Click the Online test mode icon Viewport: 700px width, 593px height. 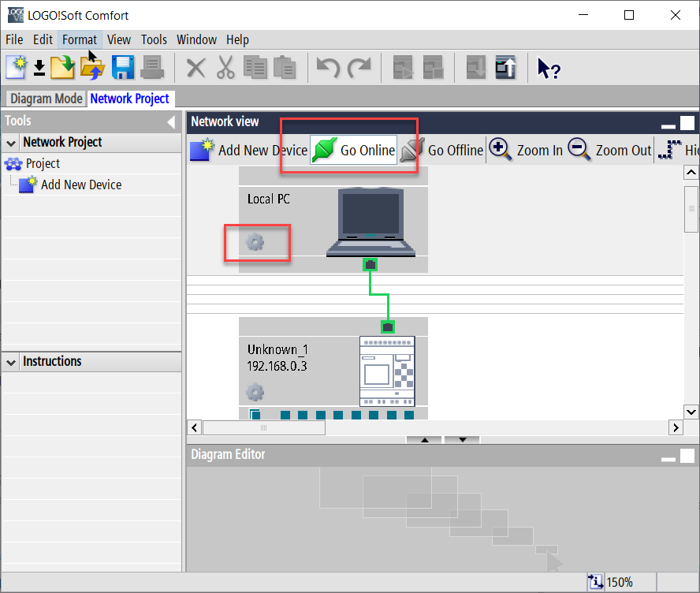coord(433,68)
